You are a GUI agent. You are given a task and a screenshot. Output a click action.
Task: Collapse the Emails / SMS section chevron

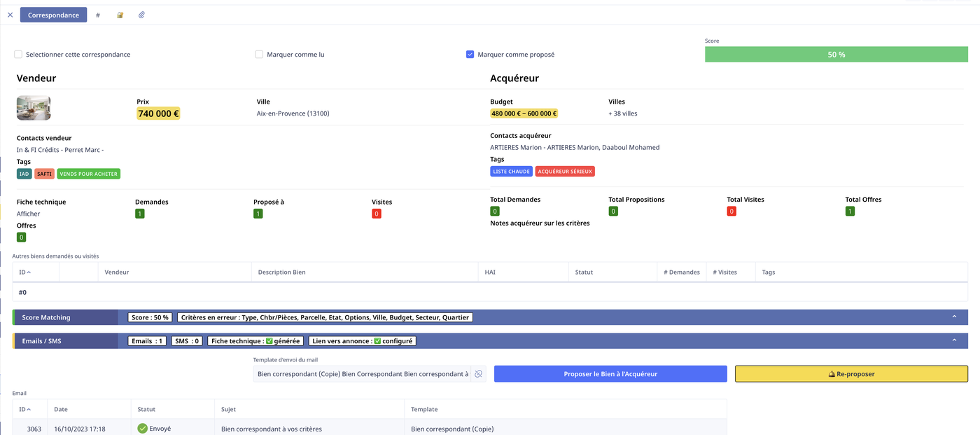coord(953,341)
